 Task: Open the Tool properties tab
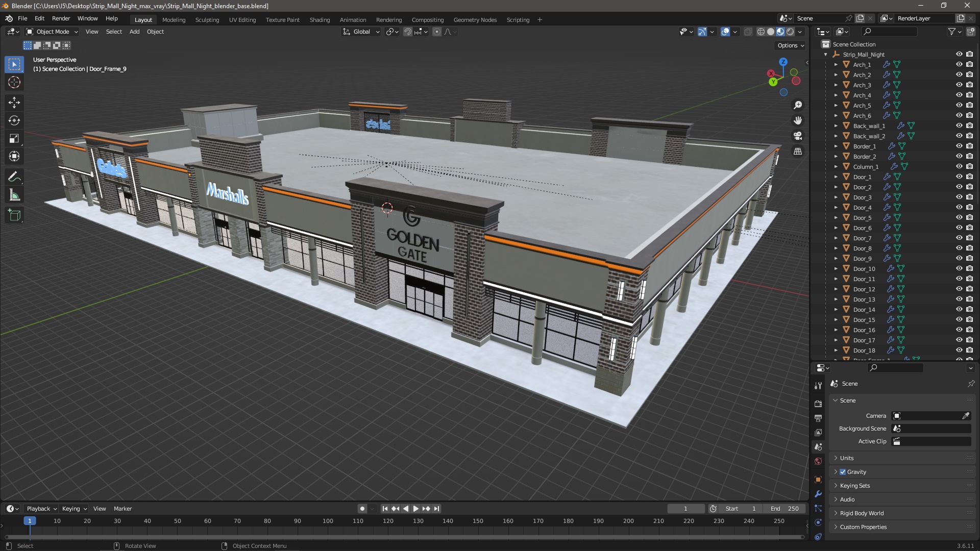pyautogui.click(x=818, y=385)
